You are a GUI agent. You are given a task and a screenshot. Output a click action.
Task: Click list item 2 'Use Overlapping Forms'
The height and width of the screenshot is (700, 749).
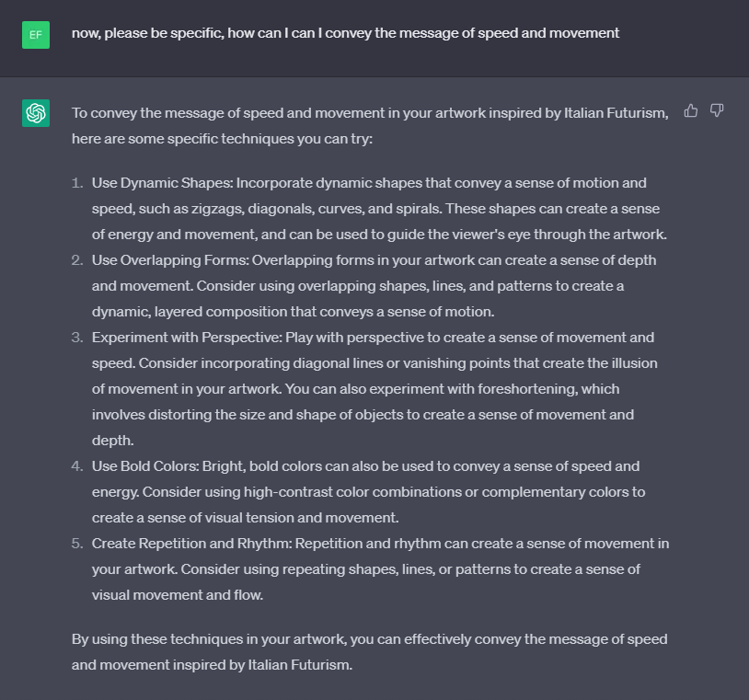coord(374,286)
